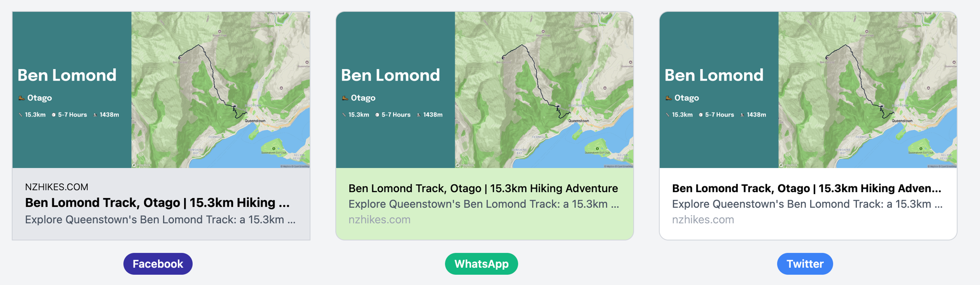Click the hiking boot icon in Twitter preview
Screen dimensions: 980x285
click(x=668, y=98)
